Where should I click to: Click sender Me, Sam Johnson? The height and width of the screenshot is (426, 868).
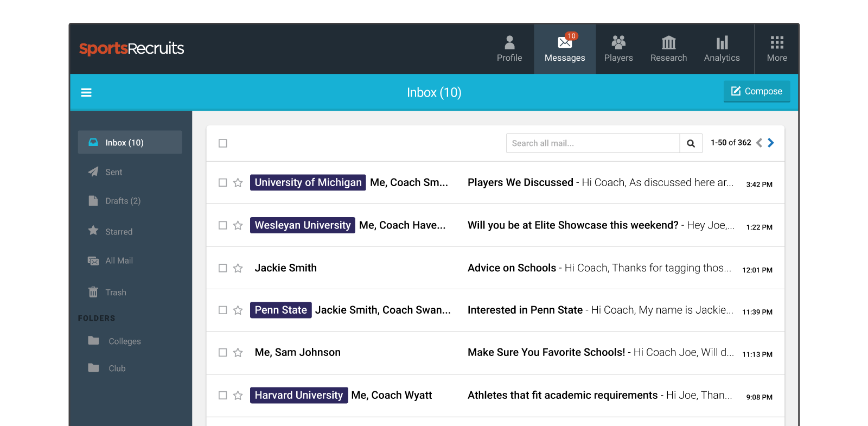pyautogui.click(x=298, y=353)
